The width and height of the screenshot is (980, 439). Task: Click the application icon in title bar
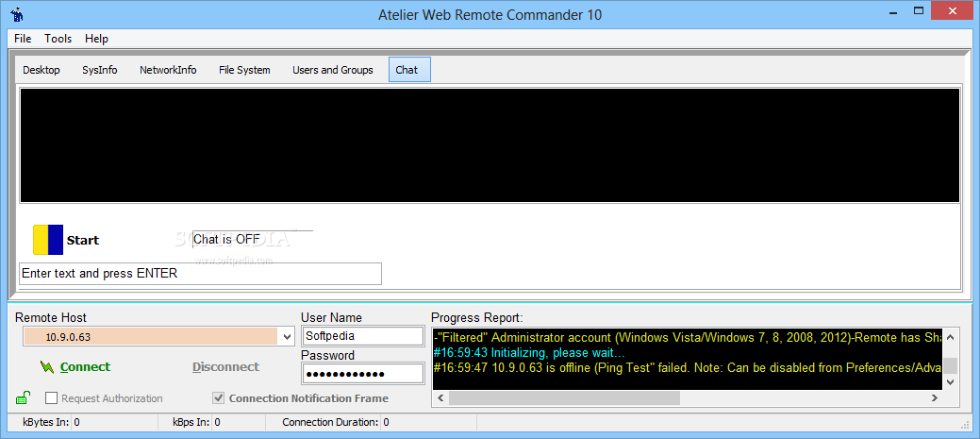(x=17, y=14)
